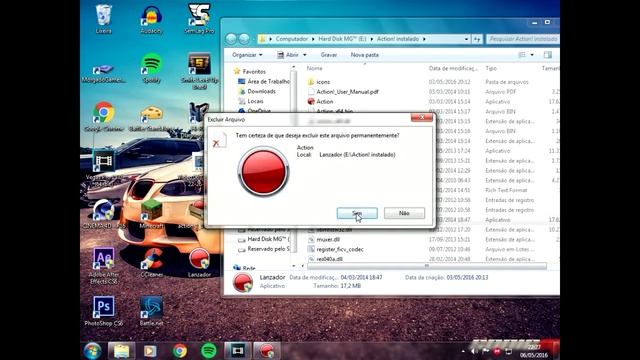Screen dimensions: 640x360
Task: Open the CINEMA 4D desktop shortcut
Action: tap(104, 214)
